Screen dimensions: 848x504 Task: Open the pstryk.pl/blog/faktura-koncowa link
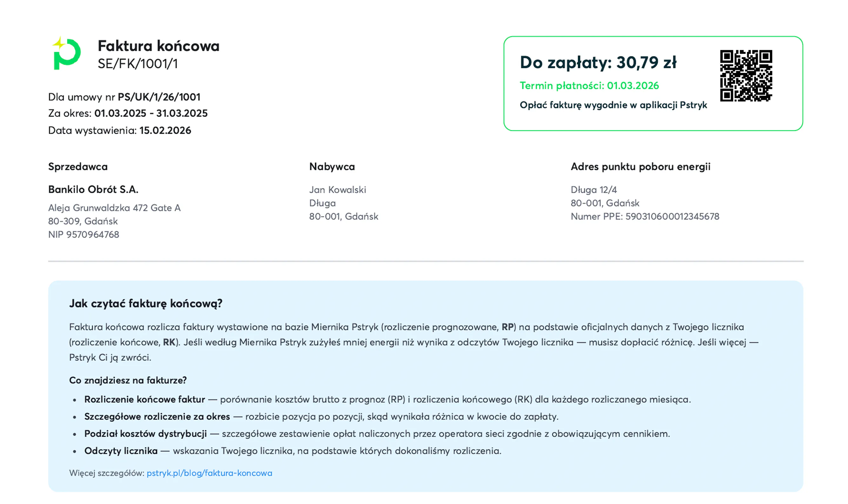pos(209,473)
